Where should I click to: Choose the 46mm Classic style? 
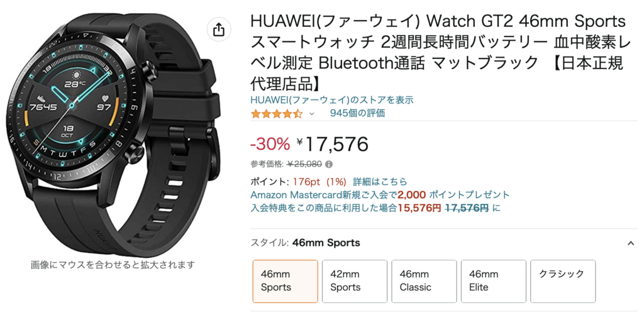424,281
